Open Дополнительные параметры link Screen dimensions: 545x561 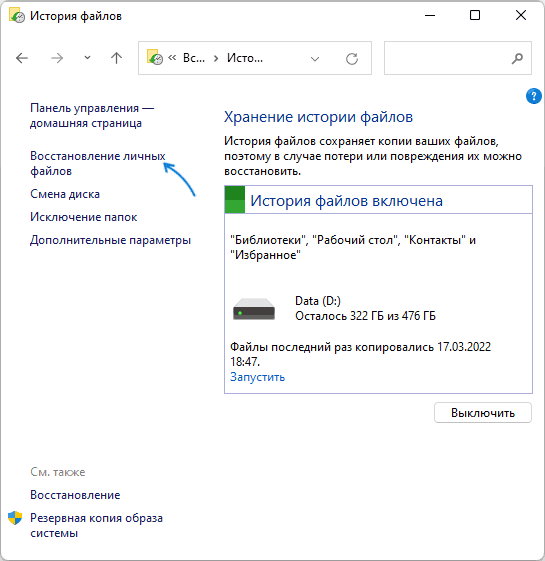[110, 240]
